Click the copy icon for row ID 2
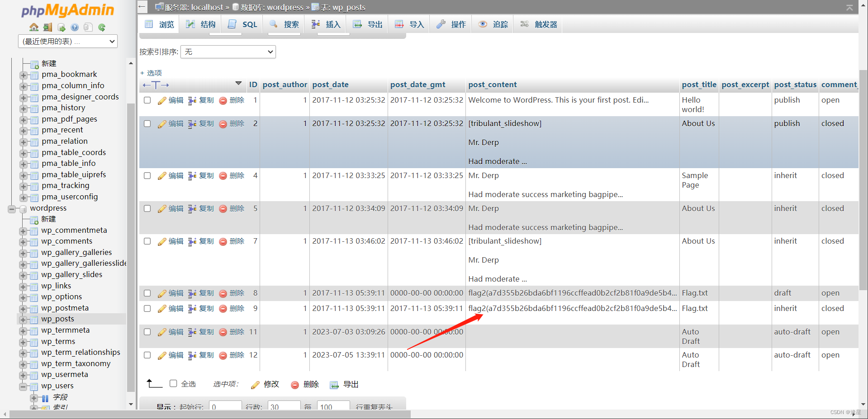The height and width of the screenshot is (419, 868). click(192, 124)
